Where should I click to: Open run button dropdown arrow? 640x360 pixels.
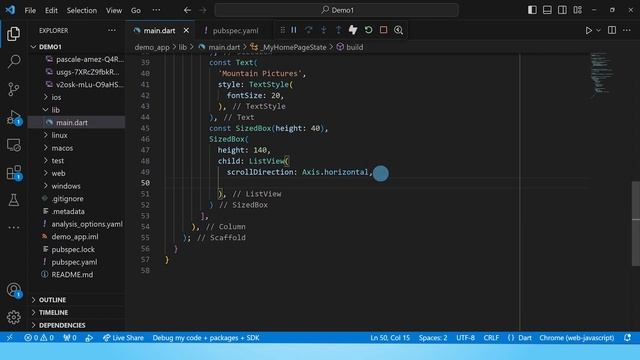[x=598, y=31]
